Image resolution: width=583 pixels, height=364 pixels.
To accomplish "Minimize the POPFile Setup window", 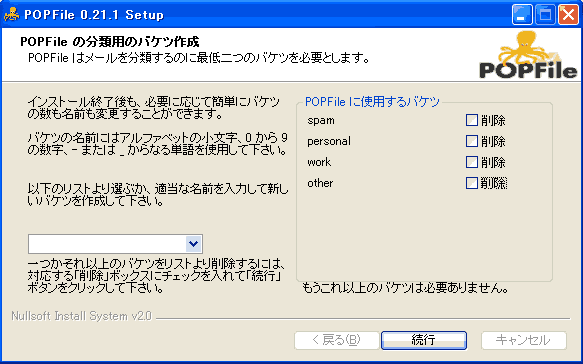I will pos(522,15).
